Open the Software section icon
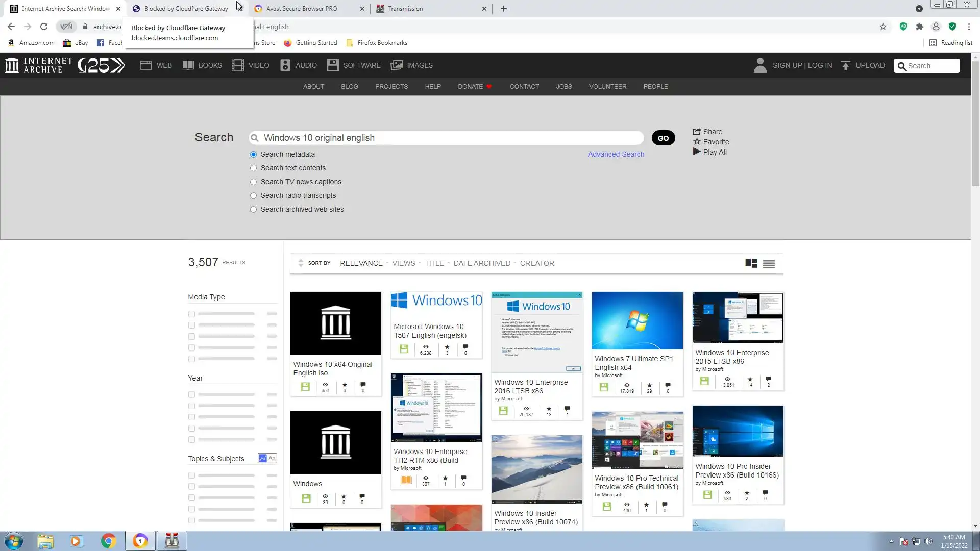980x551 pixels. (333, 65)
